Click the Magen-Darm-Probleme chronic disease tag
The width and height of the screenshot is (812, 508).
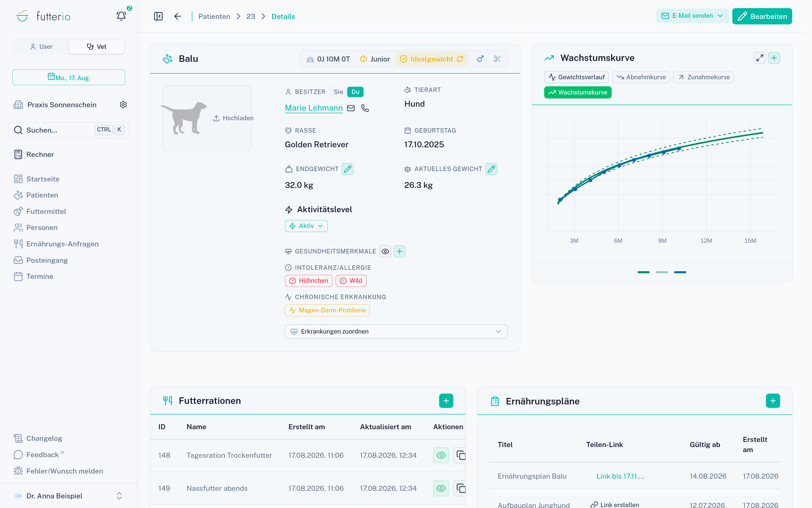(327, 310)
